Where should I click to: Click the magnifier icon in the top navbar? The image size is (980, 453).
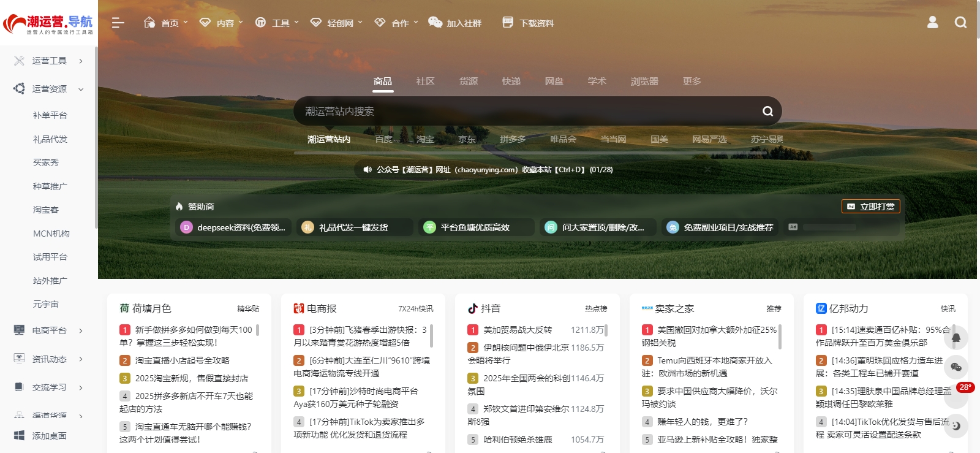(x=960, y=23)
